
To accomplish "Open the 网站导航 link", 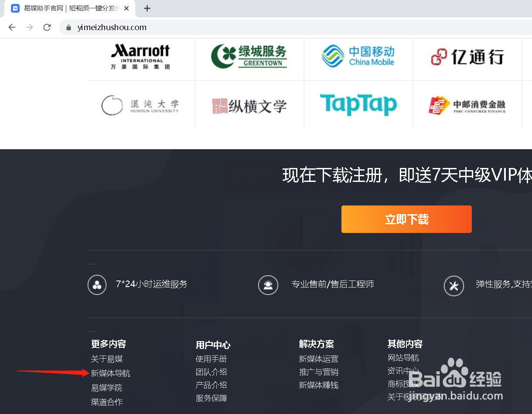I will 403,358.
